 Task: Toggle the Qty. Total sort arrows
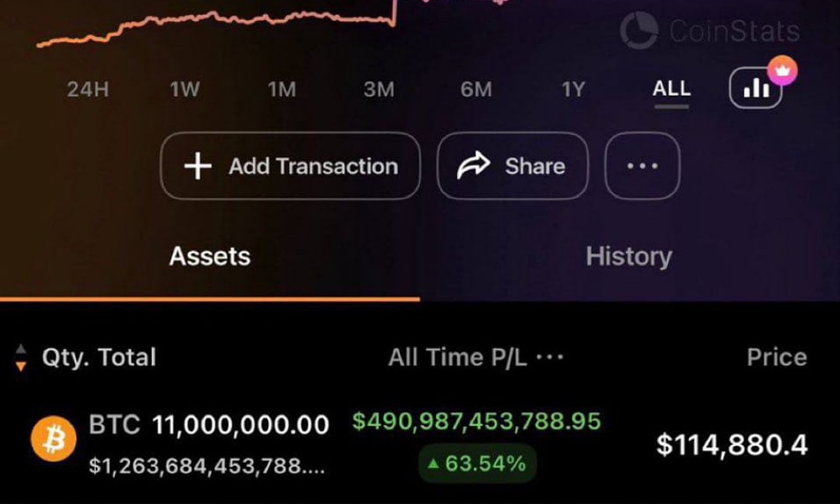point(21,358)
